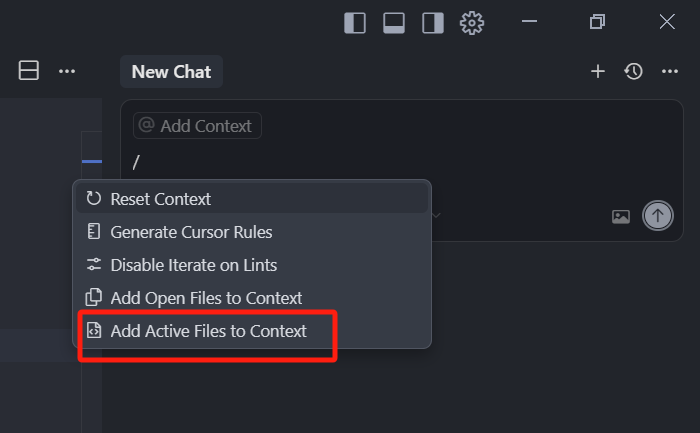Click the chat text field containing slash
700x433 pixels.
[402, 162]
